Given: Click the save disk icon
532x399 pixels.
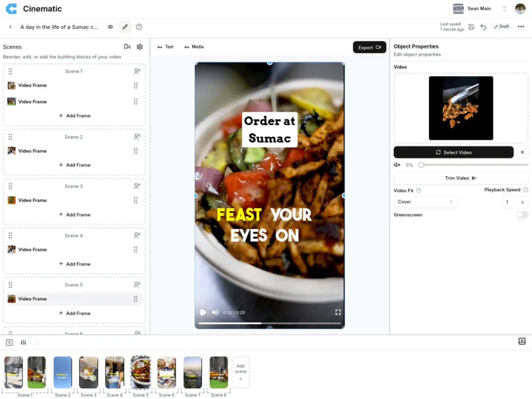Looking at the screenshot, I should click(471, 27).
